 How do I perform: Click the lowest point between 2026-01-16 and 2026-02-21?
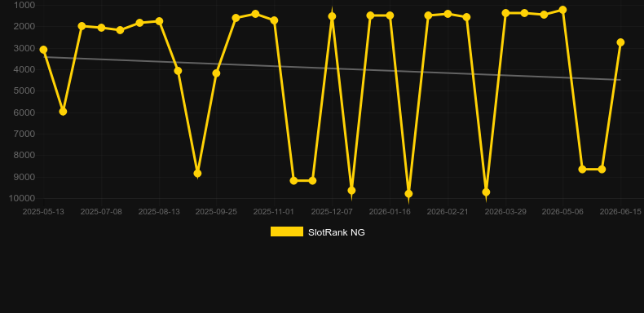408,193
